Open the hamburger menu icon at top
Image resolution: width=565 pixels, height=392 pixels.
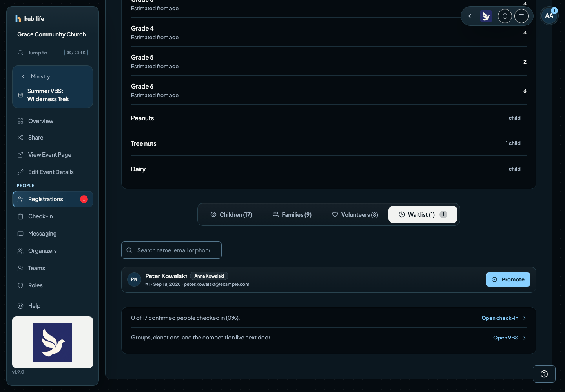[521, 16]
